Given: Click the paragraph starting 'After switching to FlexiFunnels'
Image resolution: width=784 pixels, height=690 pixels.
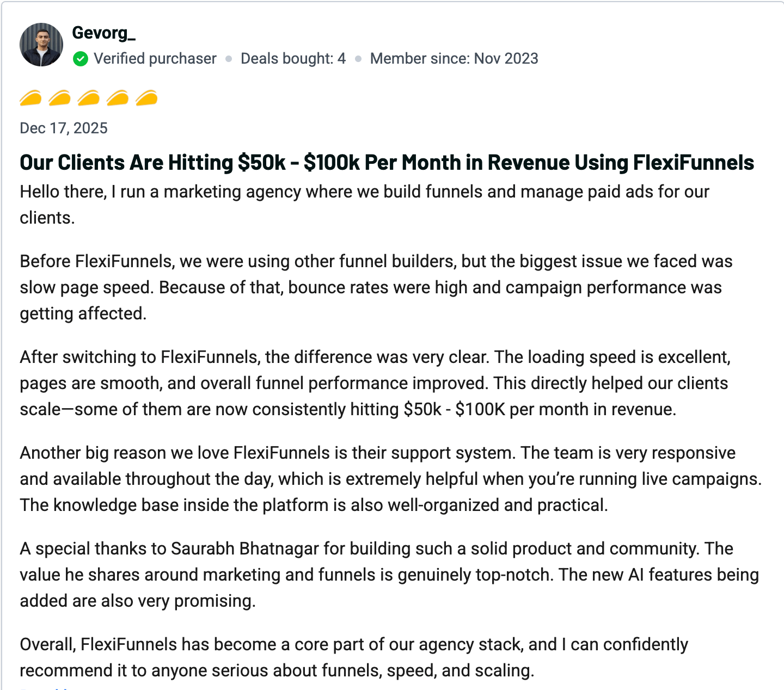Looking at the screenshot, I should [x=375, y=383].
